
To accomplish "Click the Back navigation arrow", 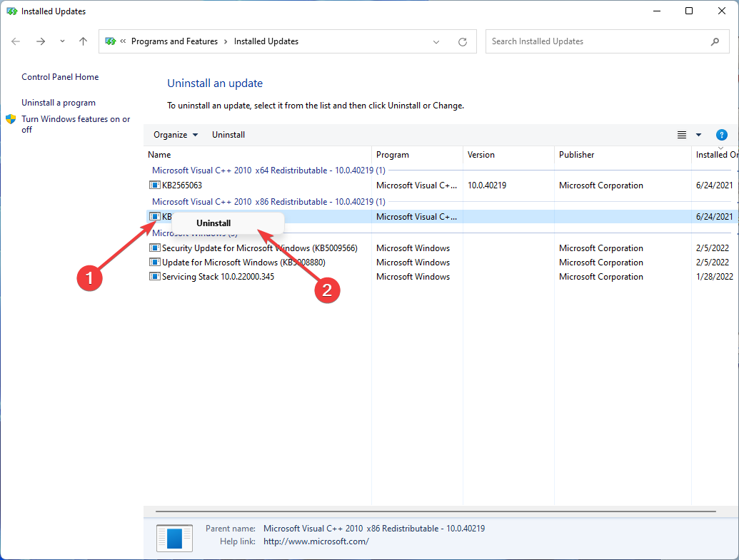I will [x=16, y=41].
